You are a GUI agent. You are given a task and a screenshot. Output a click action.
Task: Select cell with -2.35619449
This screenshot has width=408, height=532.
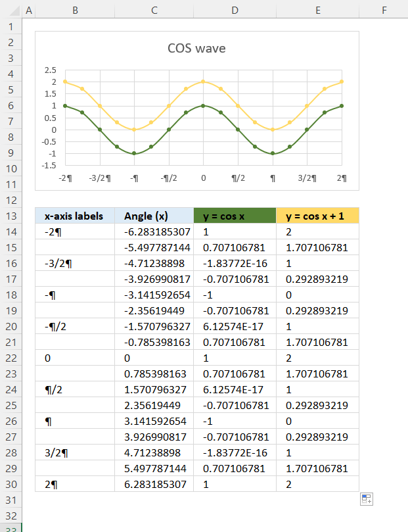click(154, 310)
